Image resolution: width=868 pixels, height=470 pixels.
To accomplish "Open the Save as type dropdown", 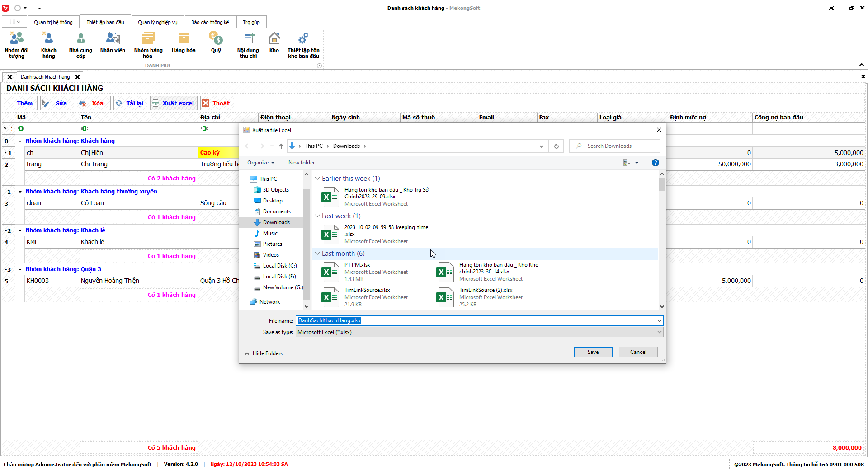I will click(659, 332).
